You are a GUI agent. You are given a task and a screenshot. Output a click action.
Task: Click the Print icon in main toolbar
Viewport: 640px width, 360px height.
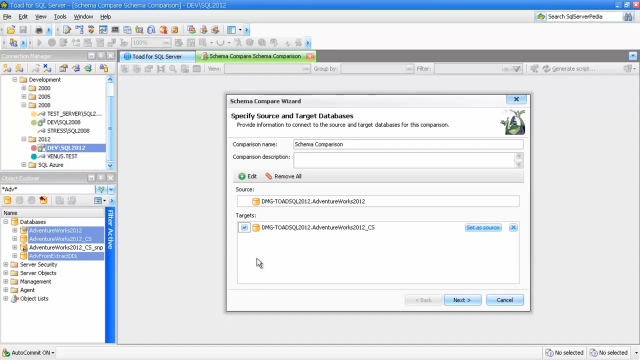tap(39, 30)
